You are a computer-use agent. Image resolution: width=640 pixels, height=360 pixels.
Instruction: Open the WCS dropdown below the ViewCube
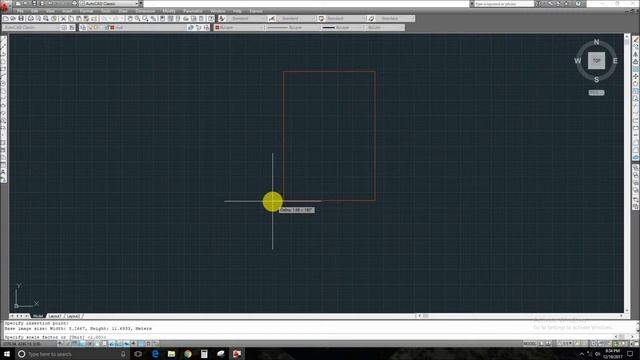click(596, 93)
